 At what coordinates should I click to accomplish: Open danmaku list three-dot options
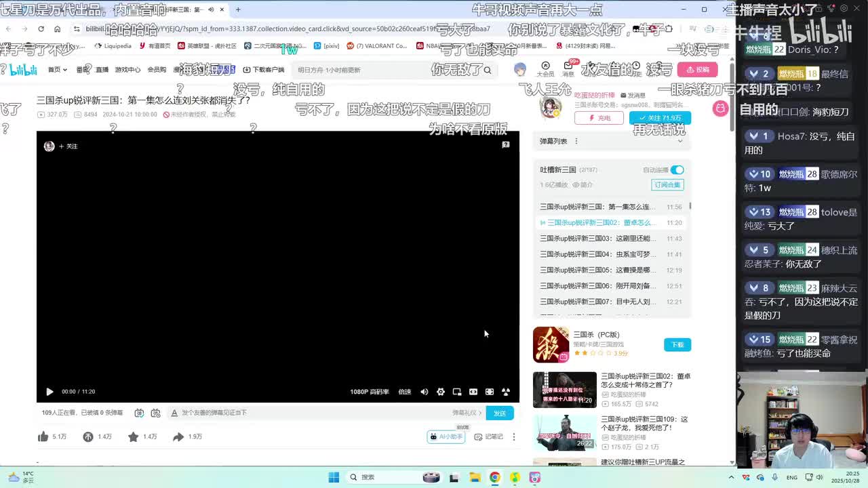point(576,141)
